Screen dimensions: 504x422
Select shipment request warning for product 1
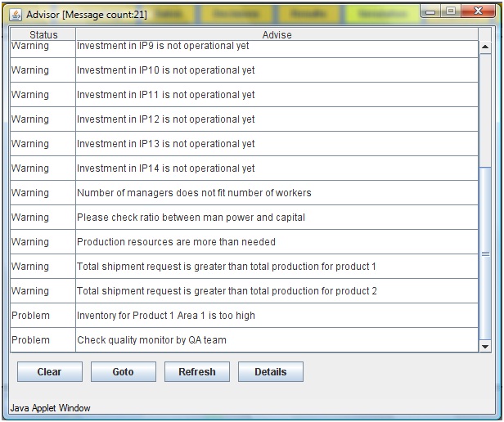point(227,267)
